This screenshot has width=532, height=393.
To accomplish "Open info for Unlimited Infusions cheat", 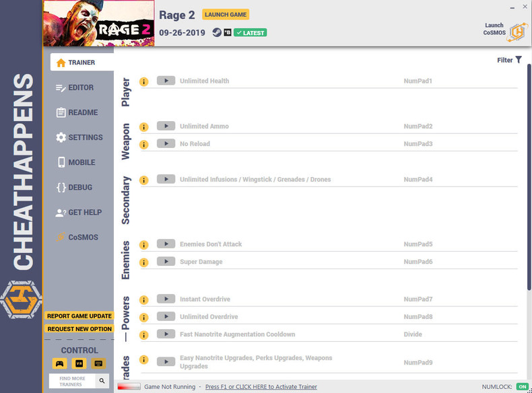I will (x=144, y=180).
